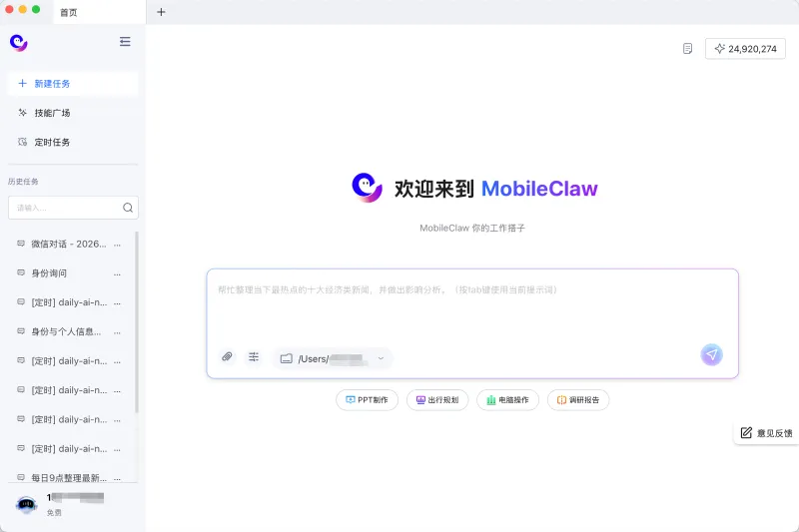Click the folder icon in the directory selector
Screen dimensions: 799x532
pos(287,358)
